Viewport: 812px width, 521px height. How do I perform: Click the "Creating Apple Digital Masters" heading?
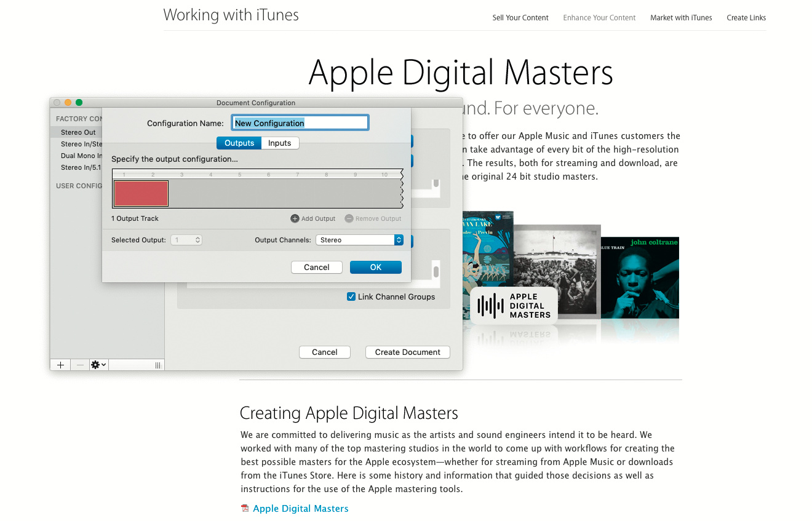(349, 413)
